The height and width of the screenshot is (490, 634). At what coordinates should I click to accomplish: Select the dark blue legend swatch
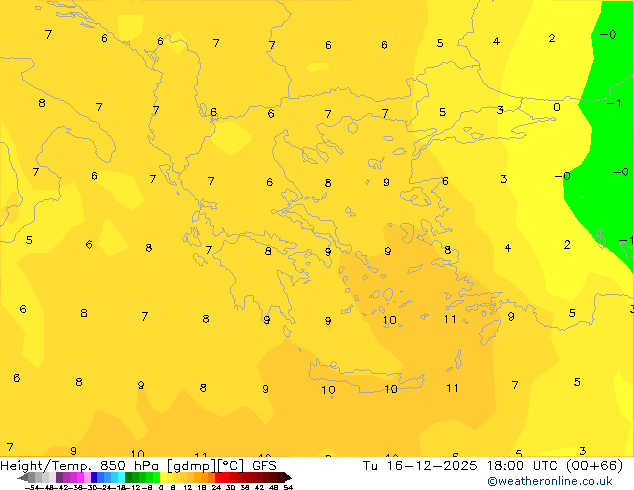94,477
